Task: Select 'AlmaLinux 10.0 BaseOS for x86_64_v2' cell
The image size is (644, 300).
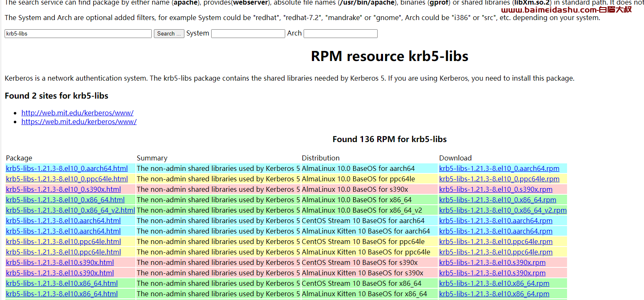Action: (x=370, y=210)
